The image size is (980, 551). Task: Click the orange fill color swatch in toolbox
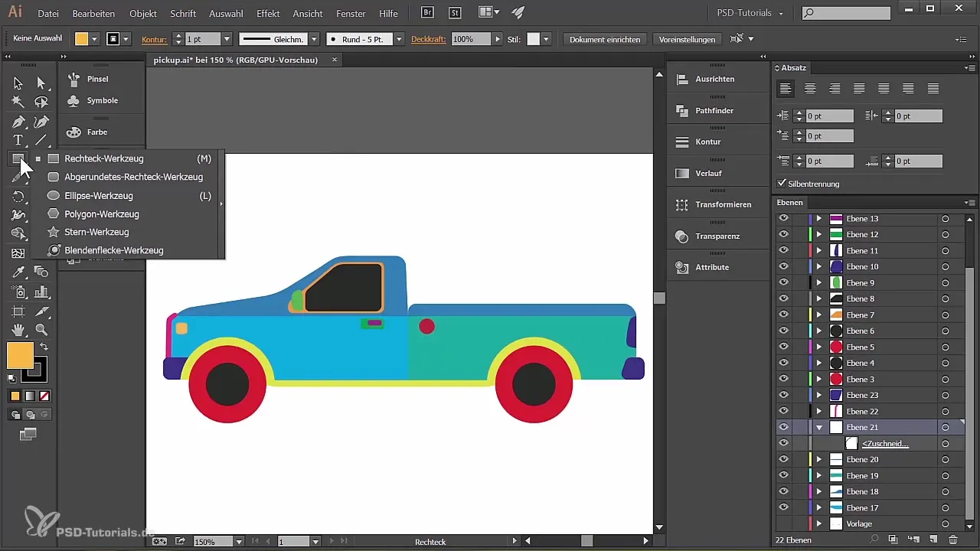click(x=20, y=355)
